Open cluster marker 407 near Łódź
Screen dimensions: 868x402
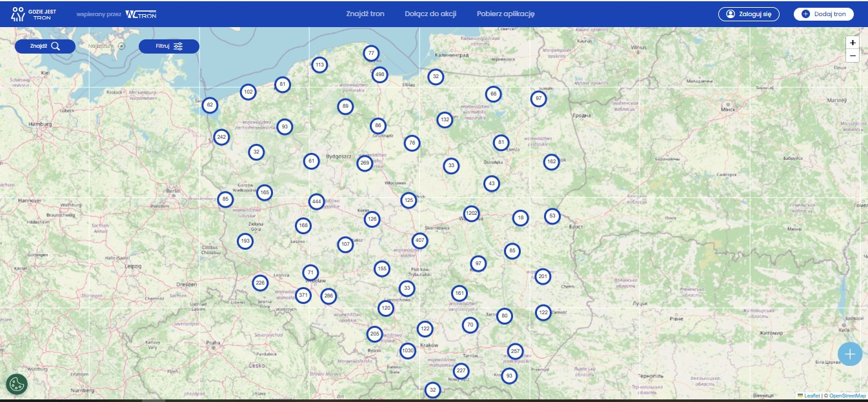pos(419,241)
